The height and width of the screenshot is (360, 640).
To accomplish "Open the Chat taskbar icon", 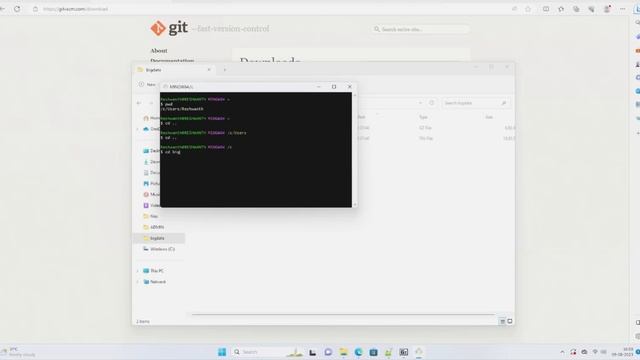I will tap(328, 352).
